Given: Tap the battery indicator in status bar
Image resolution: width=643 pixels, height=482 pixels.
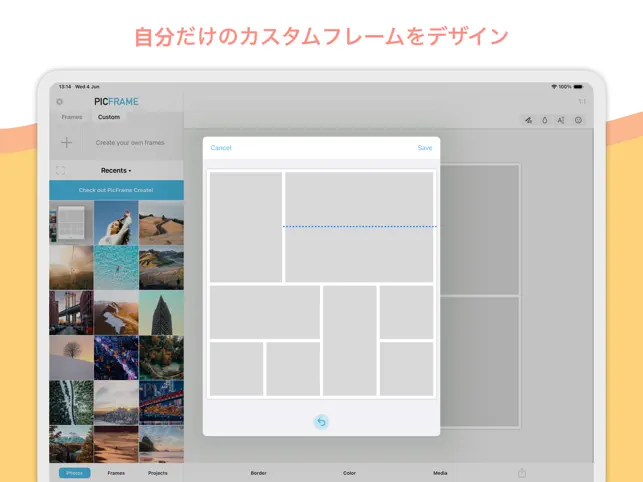Looking at the screenshot, I should 578,87.
